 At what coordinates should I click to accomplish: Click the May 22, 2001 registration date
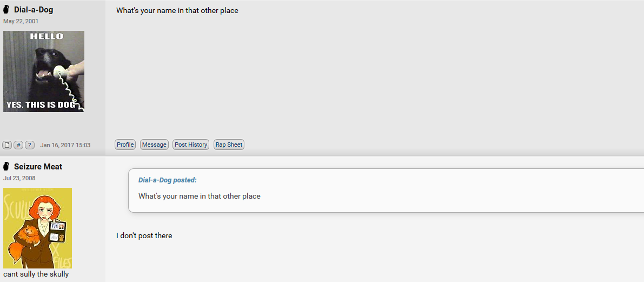tap(21, 21)
